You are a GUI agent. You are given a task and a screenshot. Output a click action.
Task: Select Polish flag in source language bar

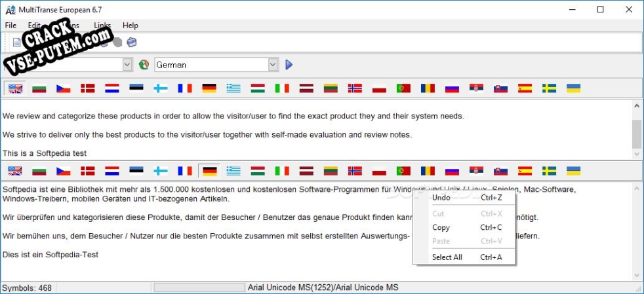(379, 88)
